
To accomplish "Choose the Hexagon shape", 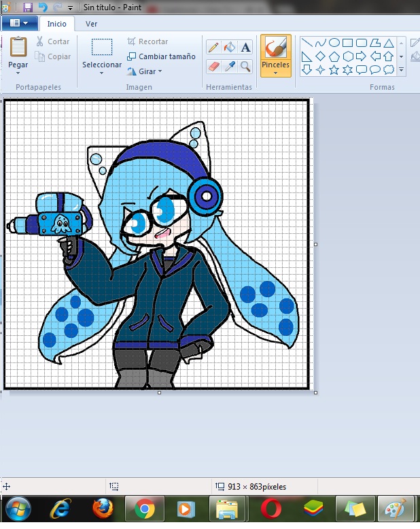I will pyautogui.click(x=347, y=56).
